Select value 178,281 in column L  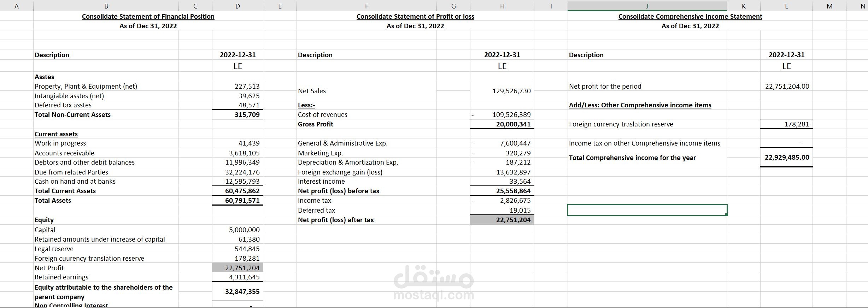(x=797, y=124)
